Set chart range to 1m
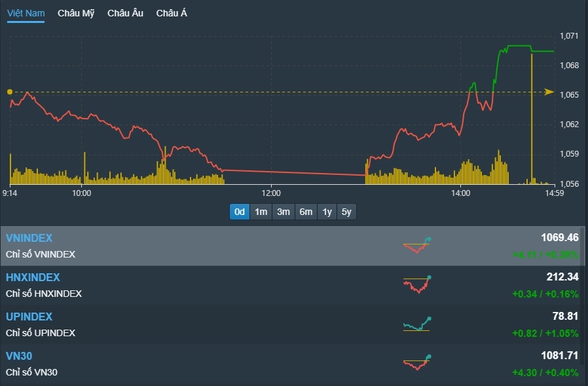Viewport: 588px width, 386px height. click(261, 212)
